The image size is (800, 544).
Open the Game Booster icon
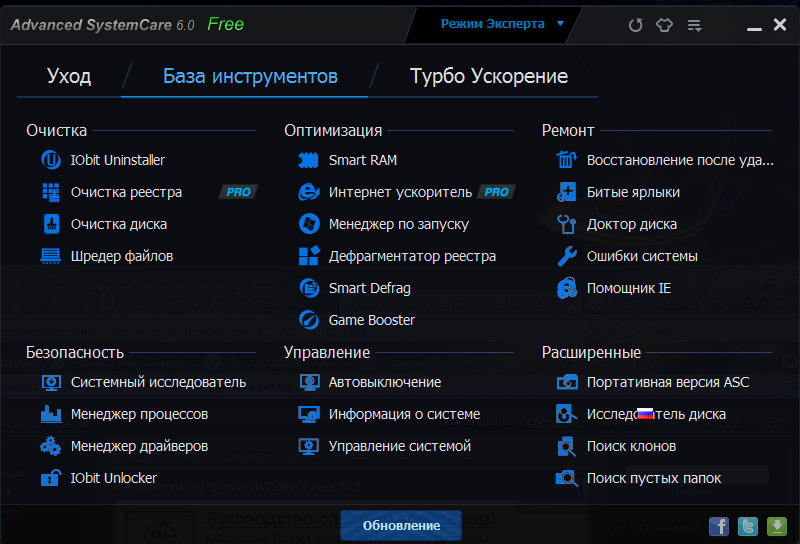[309, 320]
